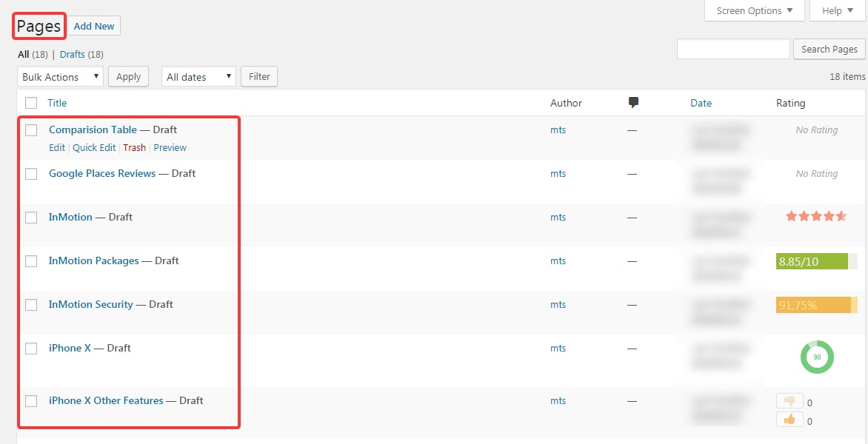Image resolution: width=868 pixels, height=444 pixels.
Task: Tick the checkbox for Comparision Table
Action: pyautogui.click(x=31, y=130)
